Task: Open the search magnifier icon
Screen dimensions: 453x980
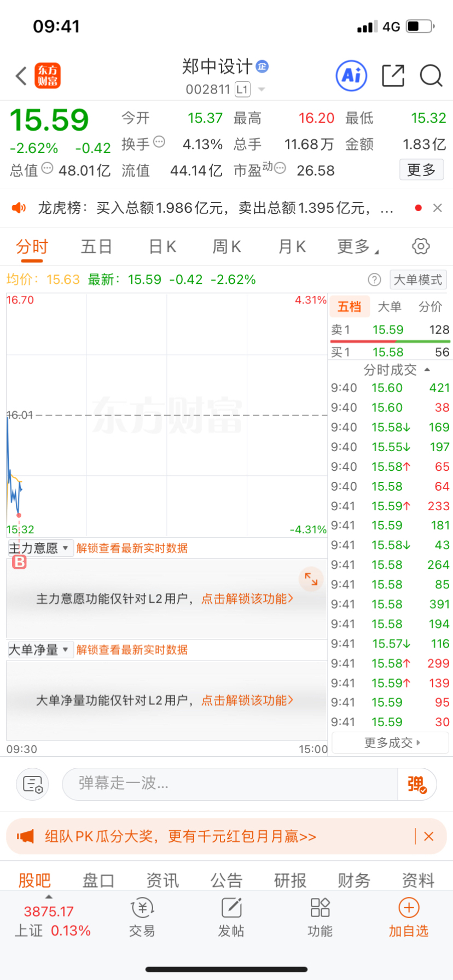Action: pyautogui.click(x=431, y=75)
